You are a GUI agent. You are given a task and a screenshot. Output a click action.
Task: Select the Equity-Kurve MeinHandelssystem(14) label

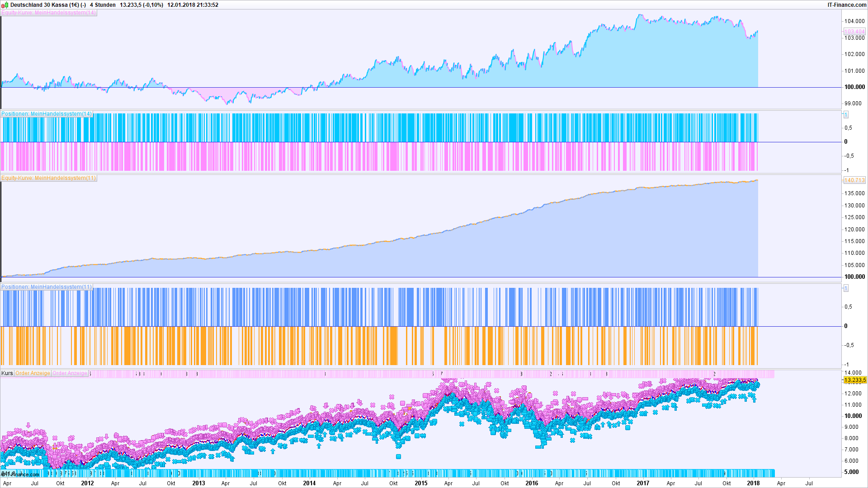pyautogui.click(x=49, y=13)
